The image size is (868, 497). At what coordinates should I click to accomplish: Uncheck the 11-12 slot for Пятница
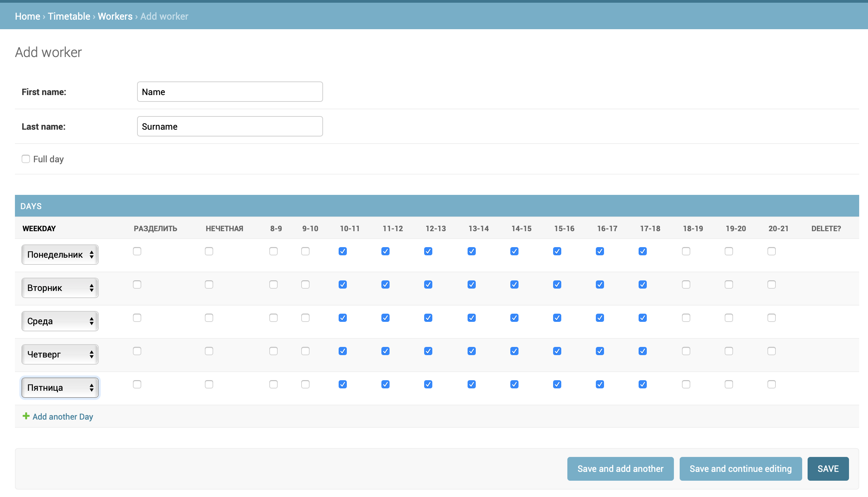(x=385, y=384)
